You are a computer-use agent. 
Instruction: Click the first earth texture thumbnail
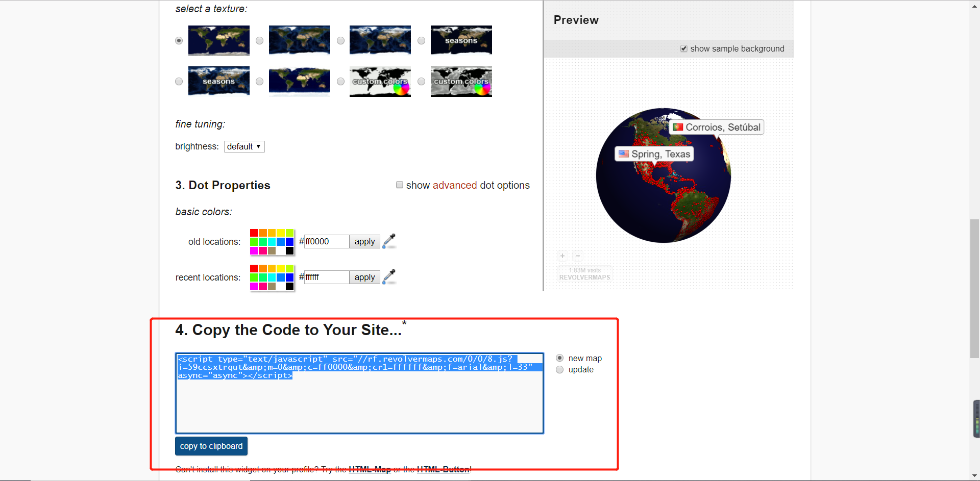219,40
